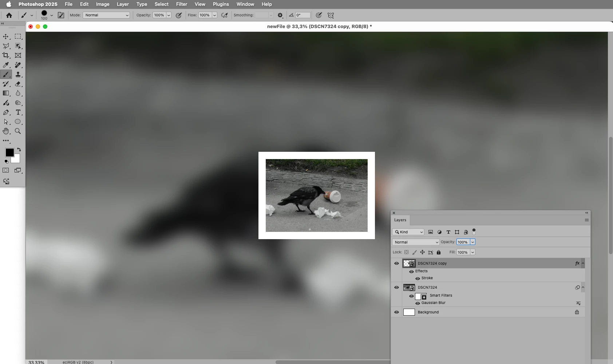Click the foreground color swatch
Viewport: 613px width, 364px height.
9,152
